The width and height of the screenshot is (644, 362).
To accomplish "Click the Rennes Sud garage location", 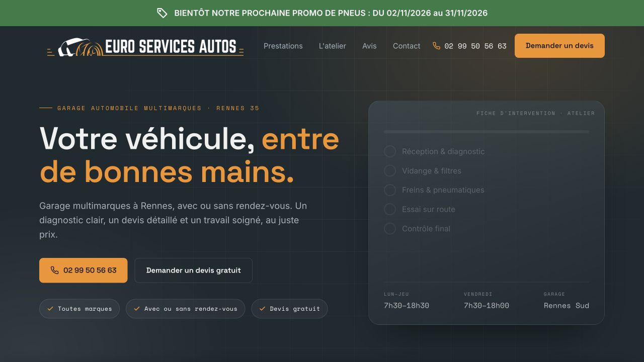I will 567,306.
